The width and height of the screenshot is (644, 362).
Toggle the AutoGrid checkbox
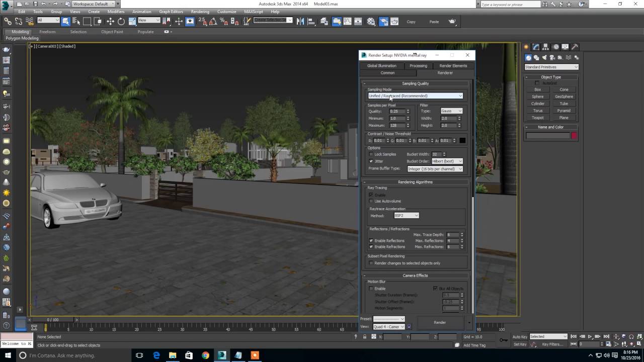coord(537,83)
